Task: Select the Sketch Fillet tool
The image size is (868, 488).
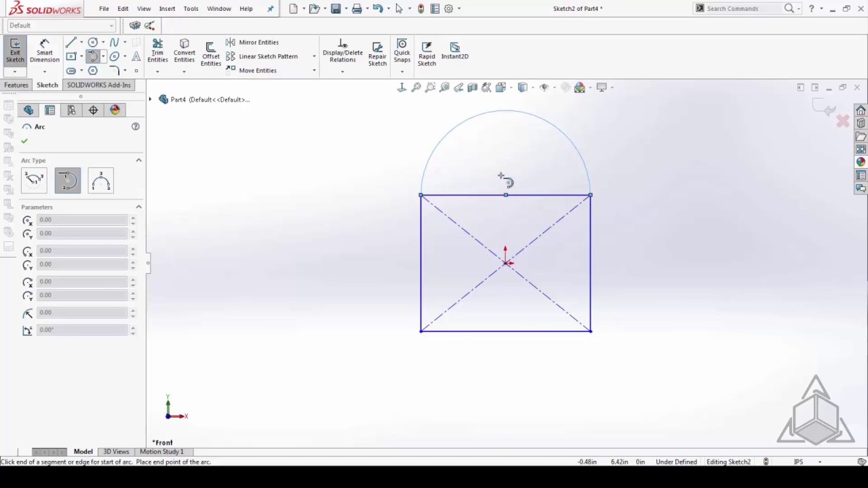Action: coord(115,70)
